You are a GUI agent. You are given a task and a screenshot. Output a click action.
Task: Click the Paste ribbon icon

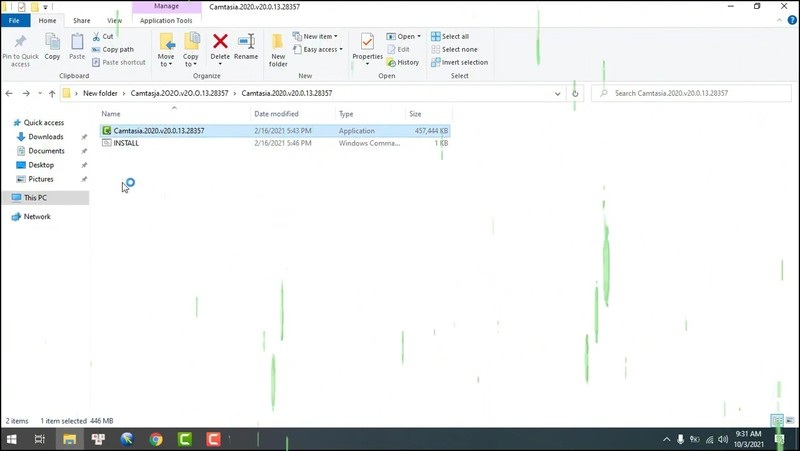[x=77, y=46]
